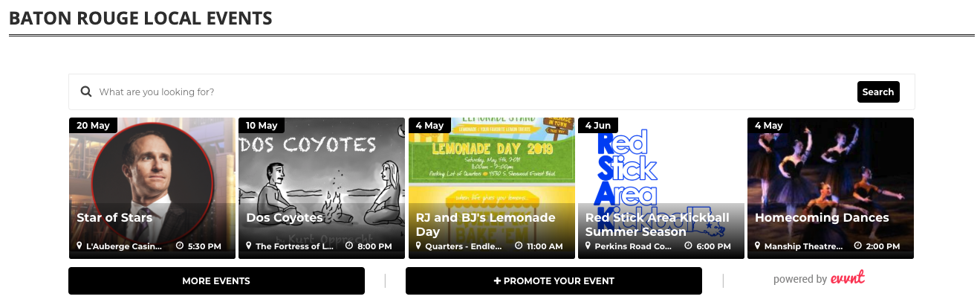This screenshot has height=308, width=980.
Task: Click location pin icon on Star of Stars
Action: click(x=79, y=246)
